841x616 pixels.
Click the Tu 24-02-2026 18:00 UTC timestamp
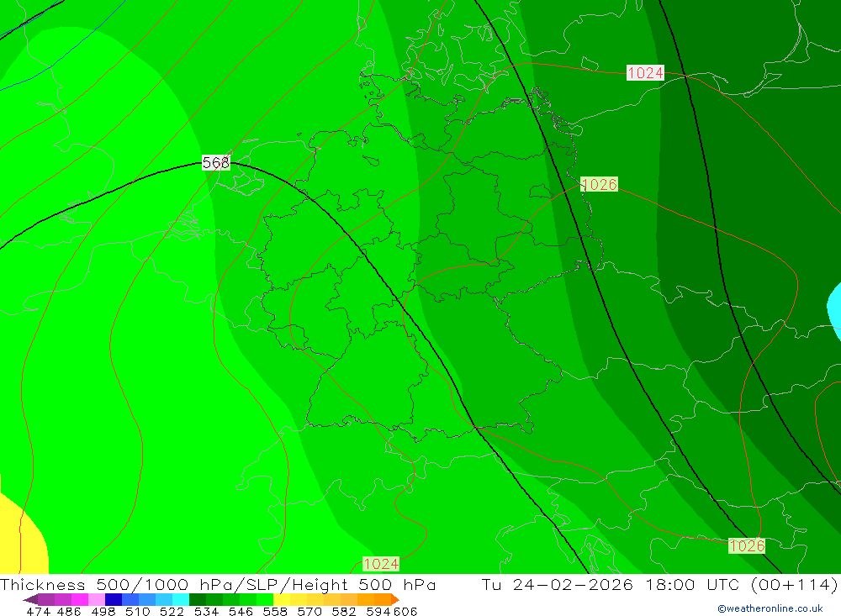610,584
